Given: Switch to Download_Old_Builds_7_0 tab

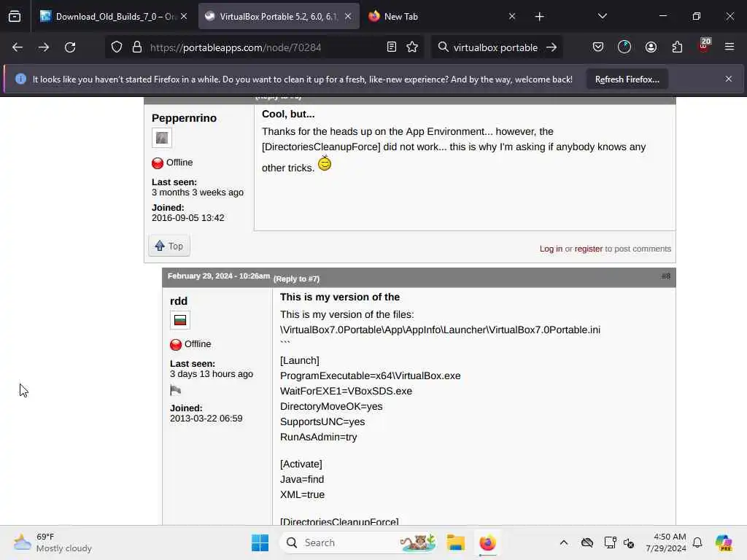Looking at the screenshot, I should pos(108,16).
